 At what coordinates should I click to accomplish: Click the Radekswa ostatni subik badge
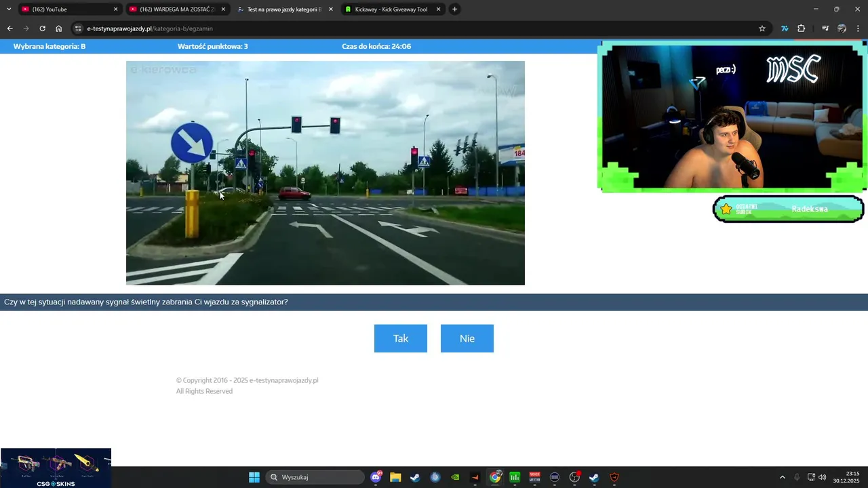[x=789, y=209]
